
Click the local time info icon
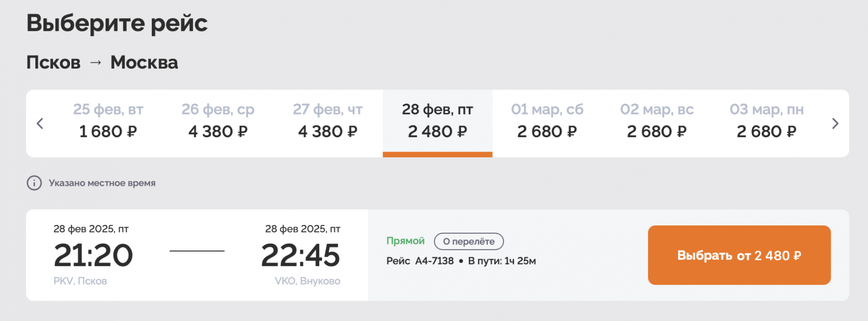tap(34, 183)
